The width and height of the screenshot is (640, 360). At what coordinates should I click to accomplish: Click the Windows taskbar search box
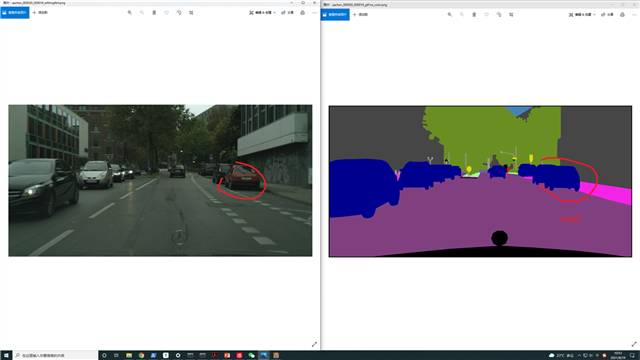pyautogui.click(x=55, y=356)
